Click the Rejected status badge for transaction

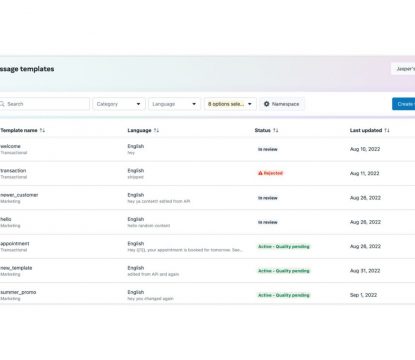(270, 173)
